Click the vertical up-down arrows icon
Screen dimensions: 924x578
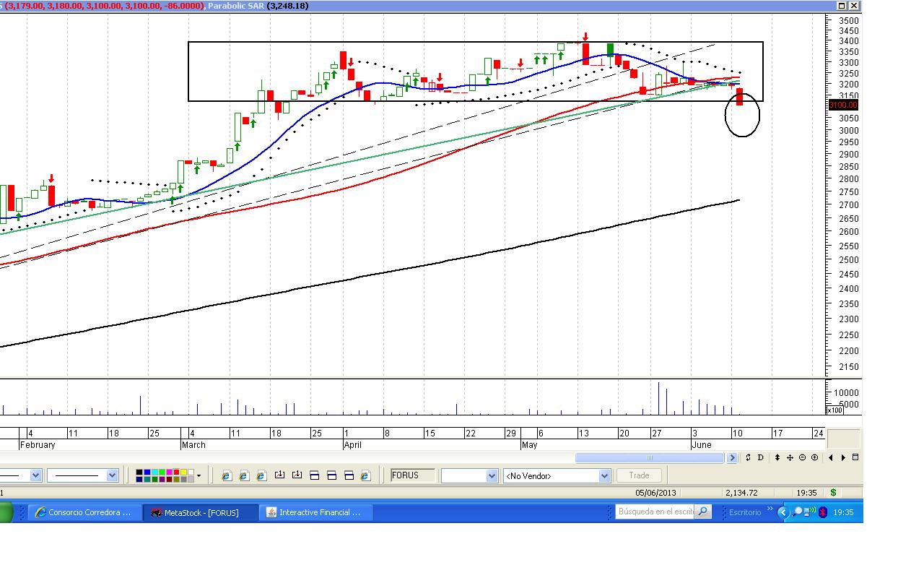coord(777,457)
